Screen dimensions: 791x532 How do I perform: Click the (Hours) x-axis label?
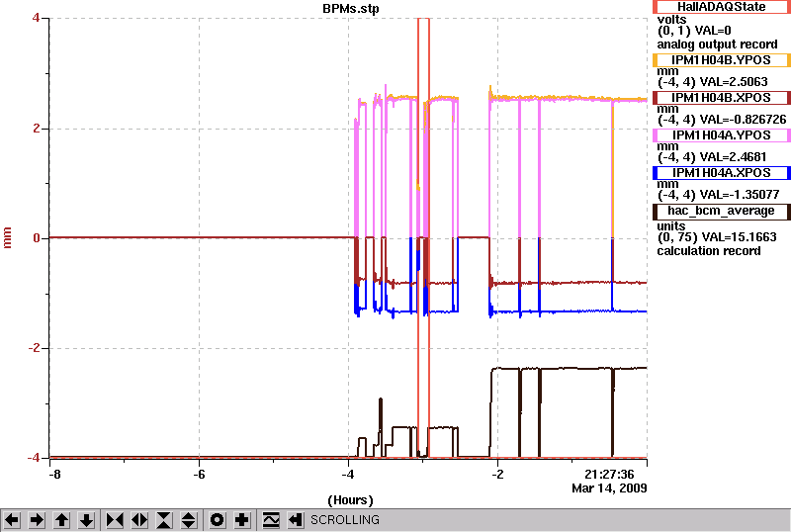click(351, 500)
